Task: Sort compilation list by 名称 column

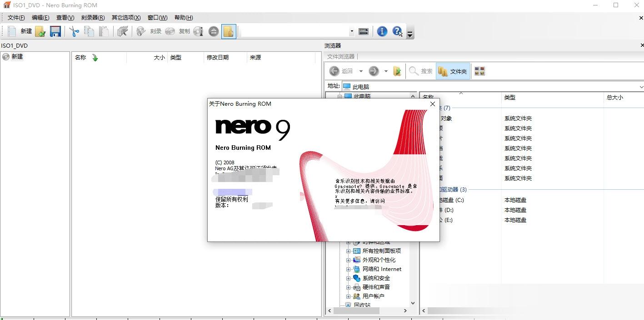Action: coord(80,58)
